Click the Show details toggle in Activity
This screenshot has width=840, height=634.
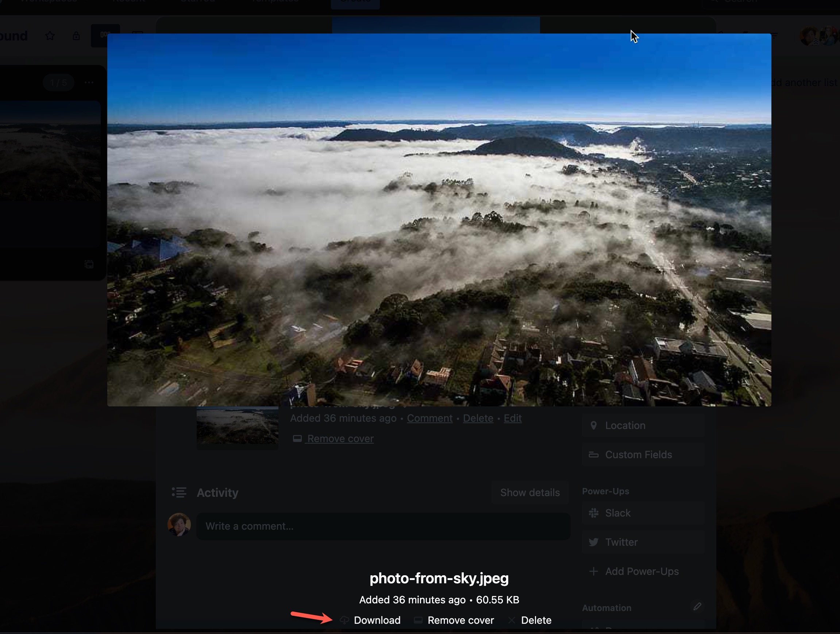pos(529,493)
